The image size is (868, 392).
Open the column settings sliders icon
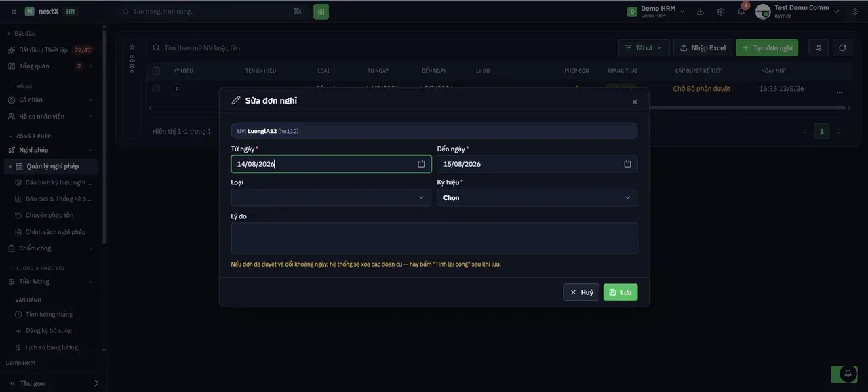tap(818, 47)
